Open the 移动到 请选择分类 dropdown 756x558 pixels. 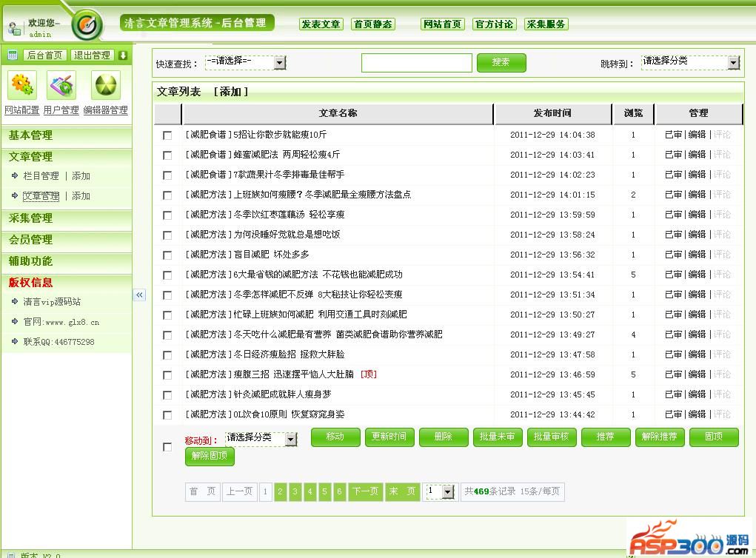pyautogui.click(x=261, y=439)
